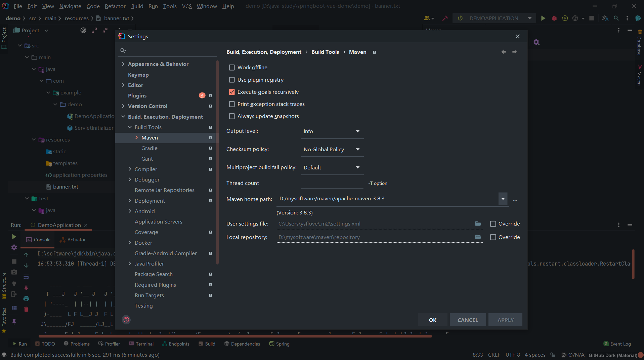Click the locate target icon in Project panel
Image resolution: width=644 pixels, height=360 pixels.
[83, 30]
